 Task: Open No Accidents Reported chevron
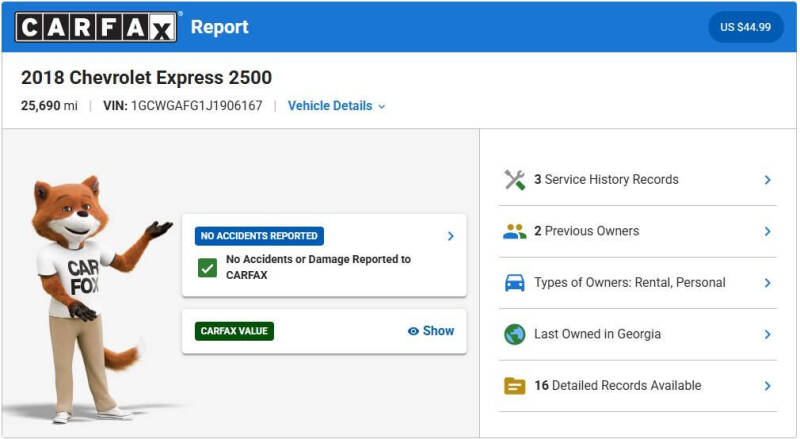pos(451,236)
